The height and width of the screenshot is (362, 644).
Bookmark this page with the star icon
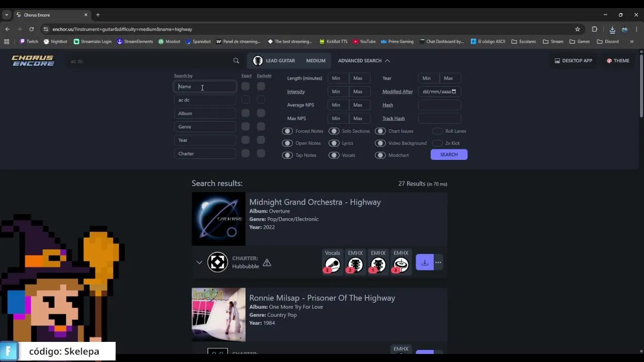[x=578, y=29]
